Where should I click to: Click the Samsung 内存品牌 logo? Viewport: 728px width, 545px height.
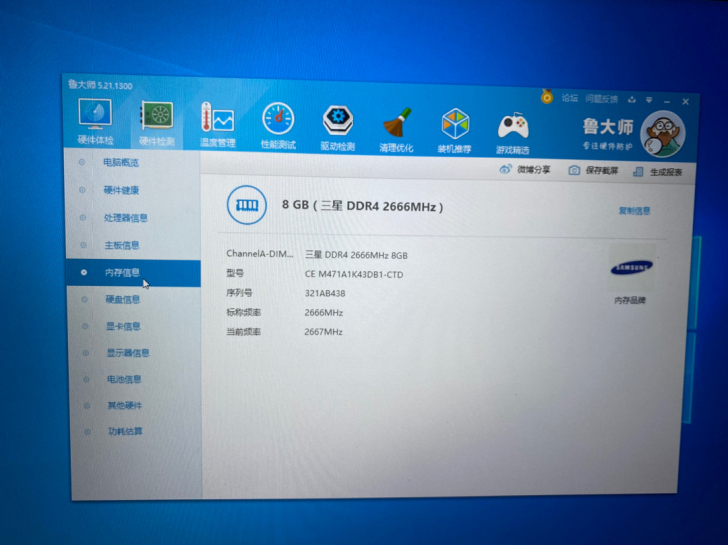tap(631, 268)
